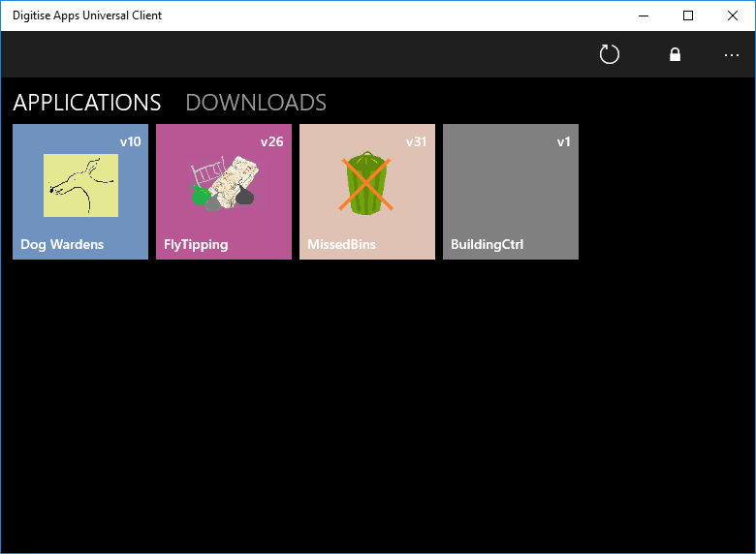Minimize the Digitise Apps window
Screen dimensions: 756x554
644,15
